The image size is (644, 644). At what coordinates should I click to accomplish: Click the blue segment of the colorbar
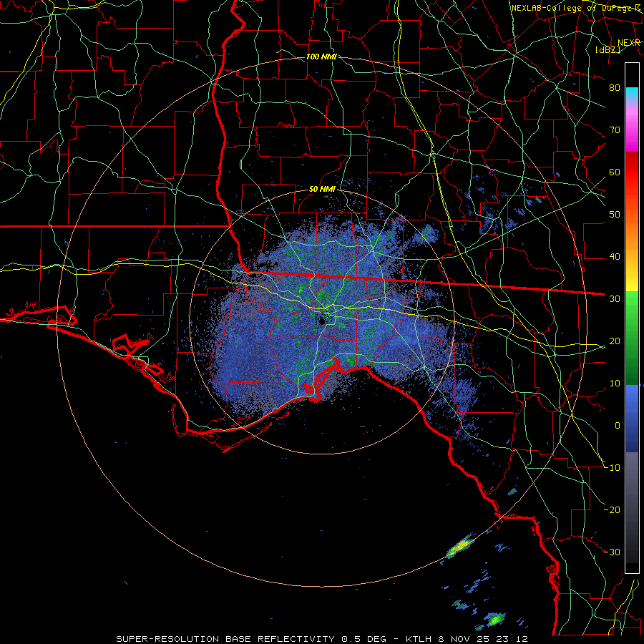(632, 419)
